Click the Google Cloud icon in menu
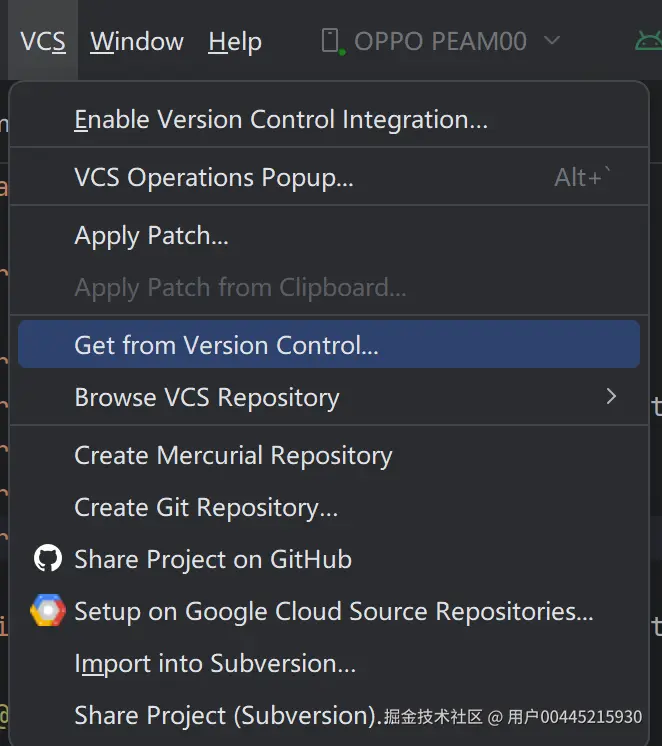The image size is (662, 746). 47,611
